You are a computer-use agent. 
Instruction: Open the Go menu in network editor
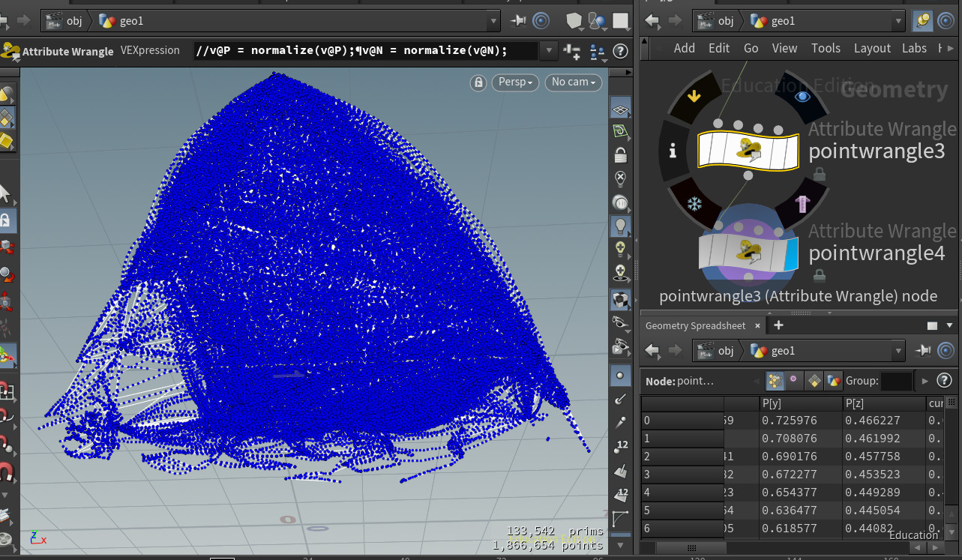[751, 48]
